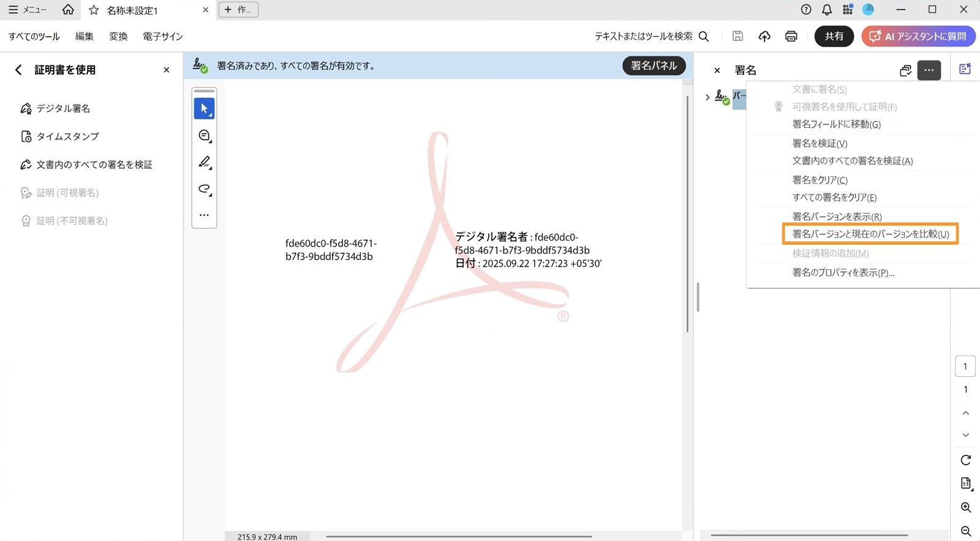
Task: Select タイムスタンプ tool
Action: [x=59, y=136]
